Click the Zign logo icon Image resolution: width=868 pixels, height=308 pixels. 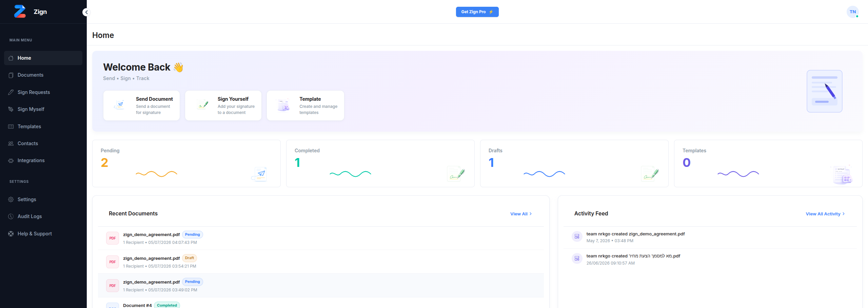(20, 12)
